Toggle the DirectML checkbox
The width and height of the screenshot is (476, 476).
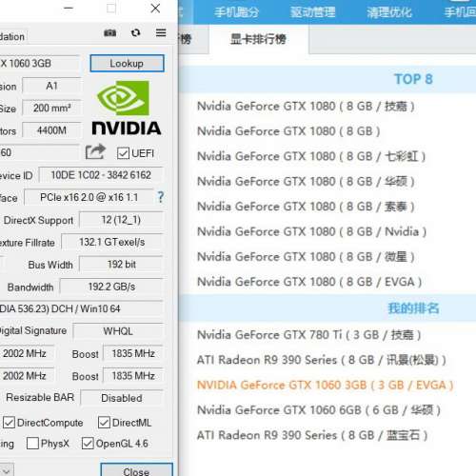pos(104,423)
